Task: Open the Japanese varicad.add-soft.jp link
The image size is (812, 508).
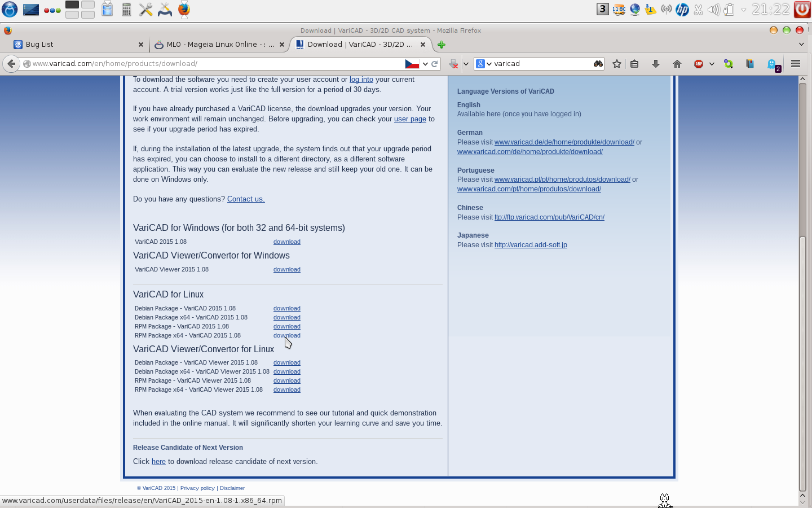Action: click(531, 245)
